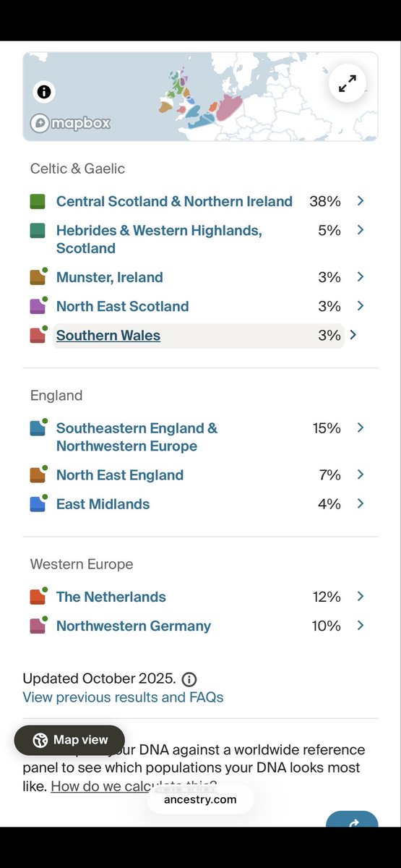Image resolution: width=401 pixels, height=868 pixels.
Task: Open Southern Wales region details
Action: point(108,336)
